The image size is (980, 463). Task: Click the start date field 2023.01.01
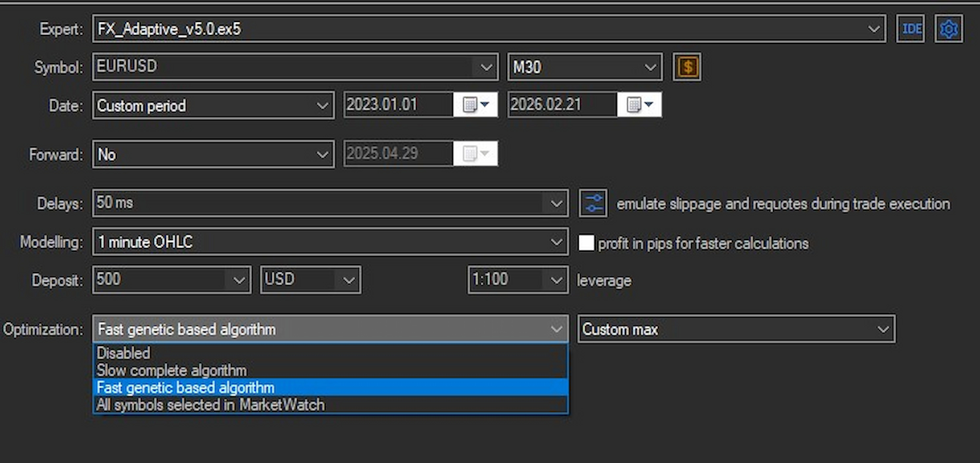click(399, 105)
